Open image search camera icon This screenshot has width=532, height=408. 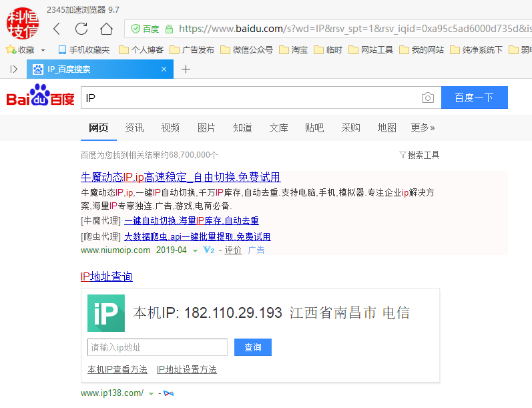[x=428, y=97]
